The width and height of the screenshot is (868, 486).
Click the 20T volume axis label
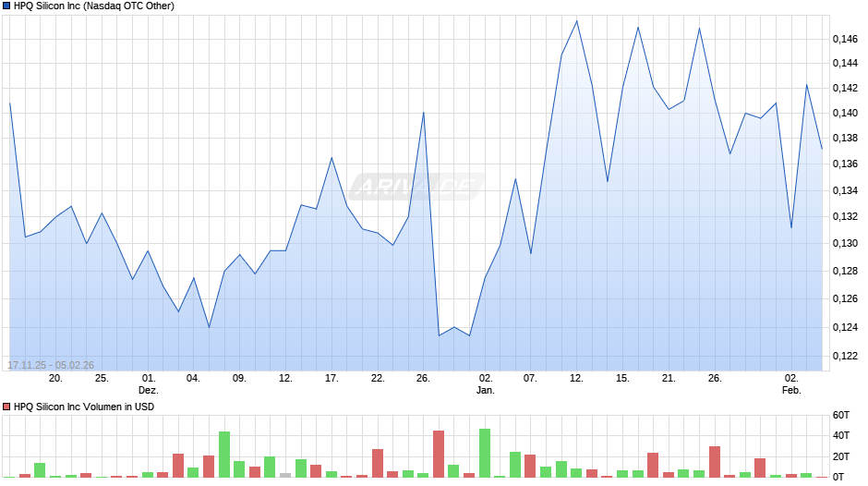841,456
